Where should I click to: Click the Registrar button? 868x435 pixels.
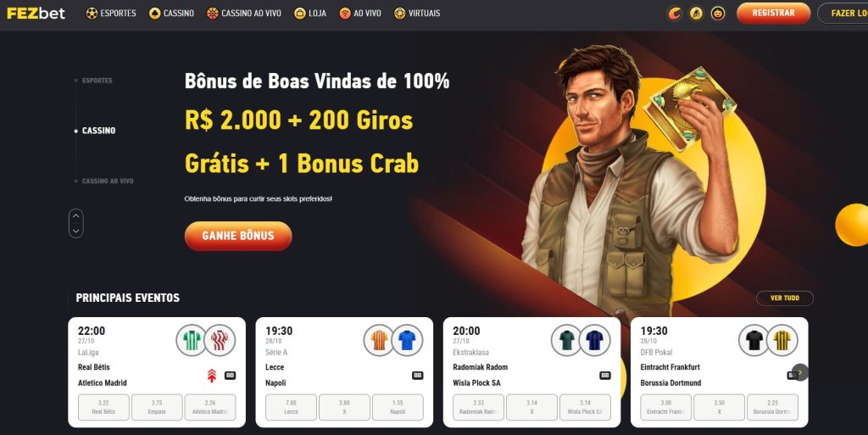tap(773, 13)
